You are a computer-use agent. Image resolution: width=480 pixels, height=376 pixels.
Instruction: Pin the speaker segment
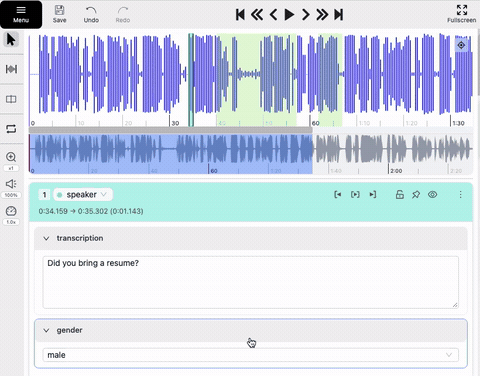pos(416,195)
